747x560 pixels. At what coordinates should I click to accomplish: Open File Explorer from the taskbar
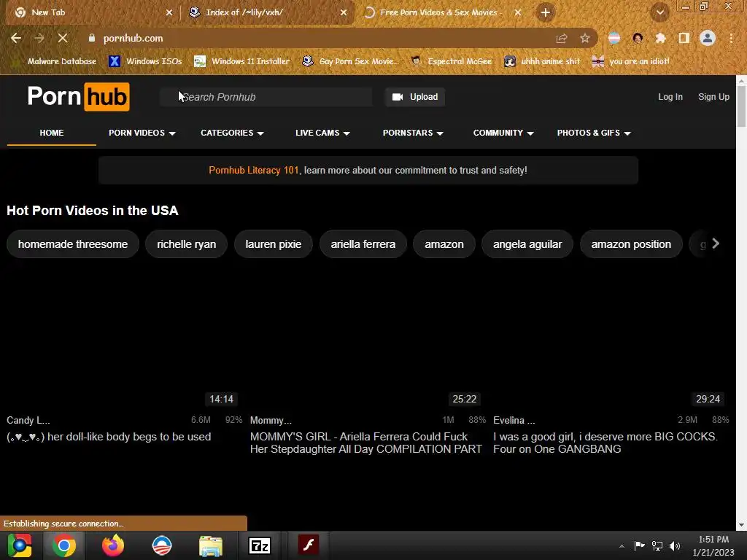pos(211,545)
